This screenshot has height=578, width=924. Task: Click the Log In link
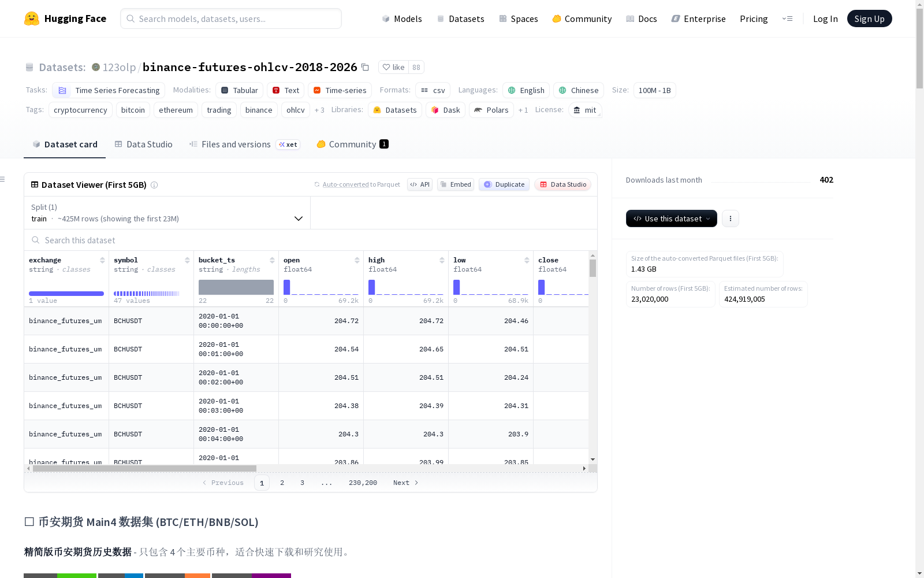coord(825,18)
